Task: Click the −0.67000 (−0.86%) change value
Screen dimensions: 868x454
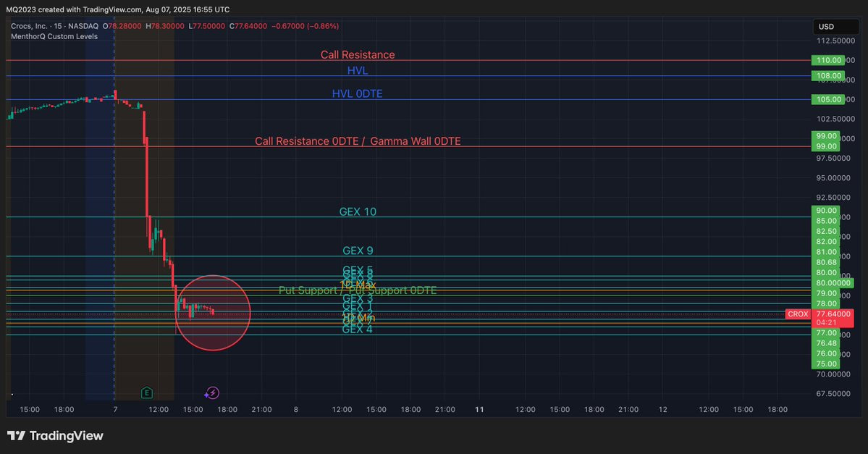Action: [x=305, y=26]
